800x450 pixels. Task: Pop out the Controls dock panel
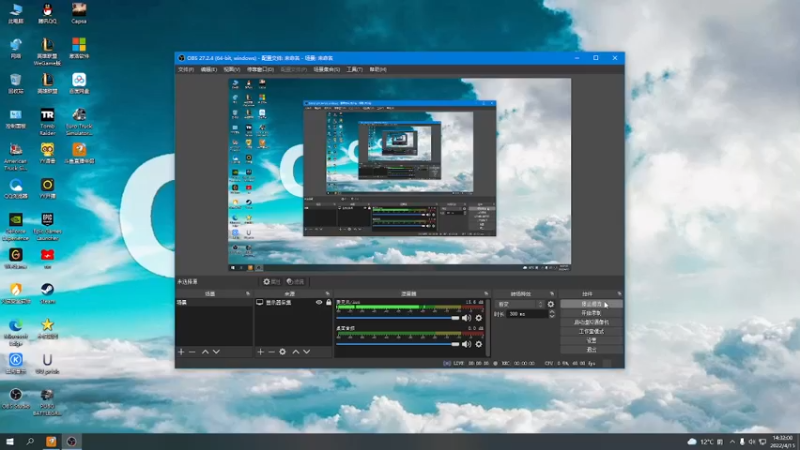pyautogui.click(x=619, y=294)
